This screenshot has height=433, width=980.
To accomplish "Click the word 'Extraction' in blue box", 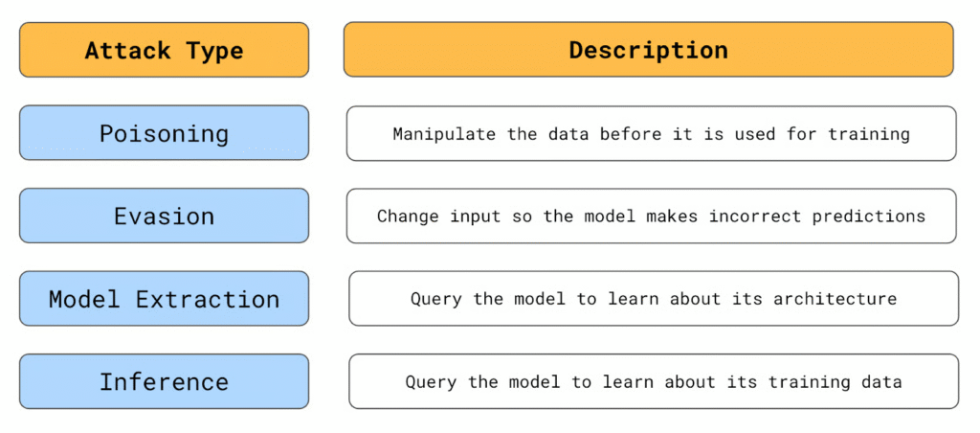I will coord(208,299).
